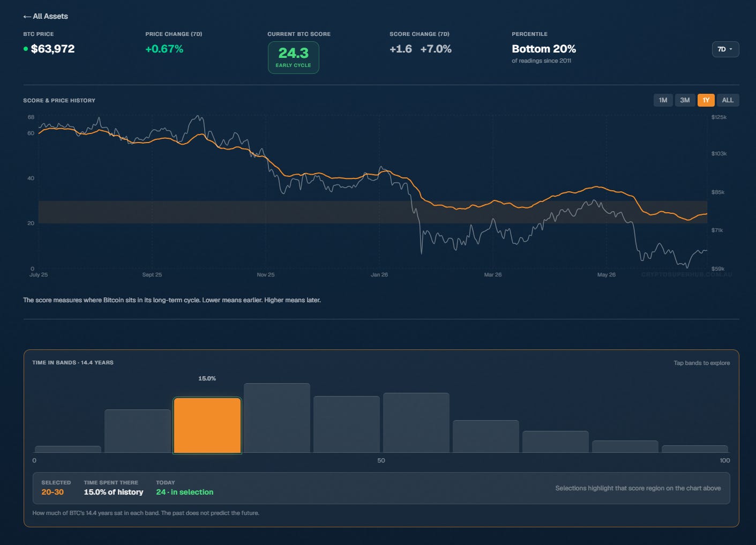The height and width of the screenshot is (545, 756).
Task: Click the $85k price axis label
Action: point(718,192)
